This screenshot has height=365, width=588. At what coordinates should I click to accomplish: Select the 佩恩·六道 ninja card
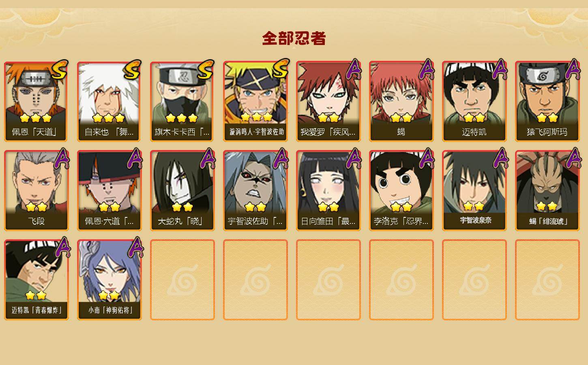pyautogui.click(x=109, y=191)
